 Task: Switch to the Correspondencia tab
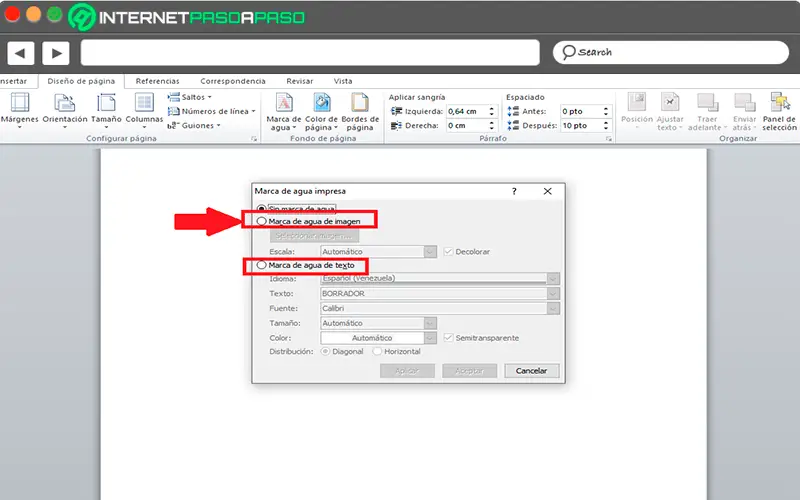point(233,81)
